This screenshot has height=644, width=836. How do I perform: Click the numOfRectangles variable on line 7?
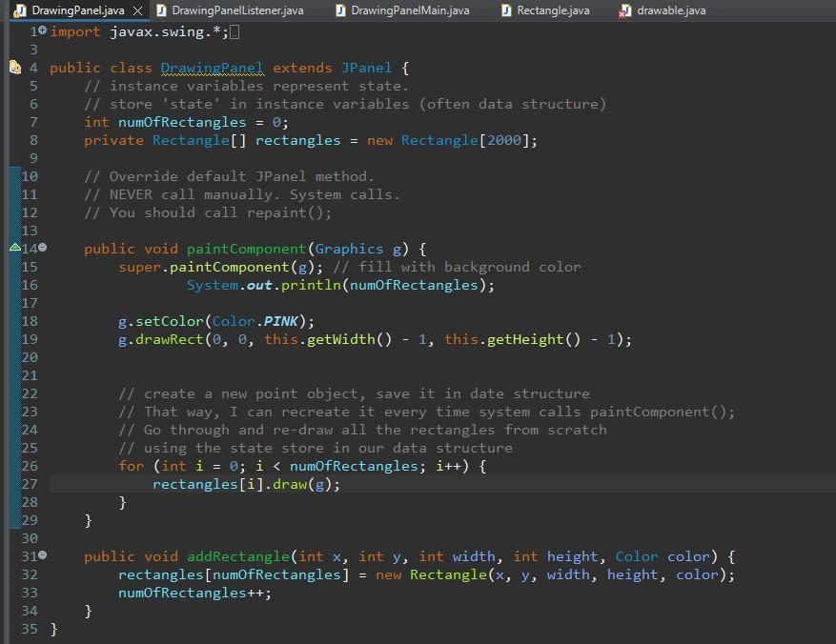pos(182,122)
